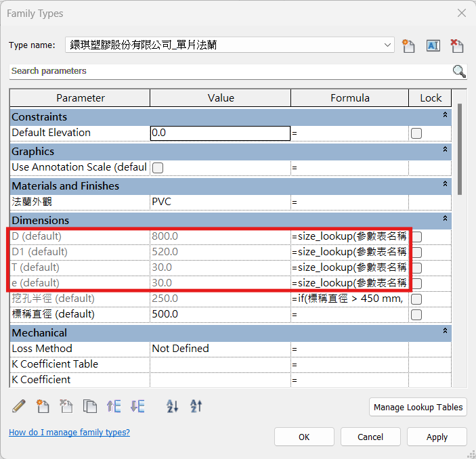The image size is (476, 459).
Task: Move parameter up with arrow icon
Action: click(114, 406)
